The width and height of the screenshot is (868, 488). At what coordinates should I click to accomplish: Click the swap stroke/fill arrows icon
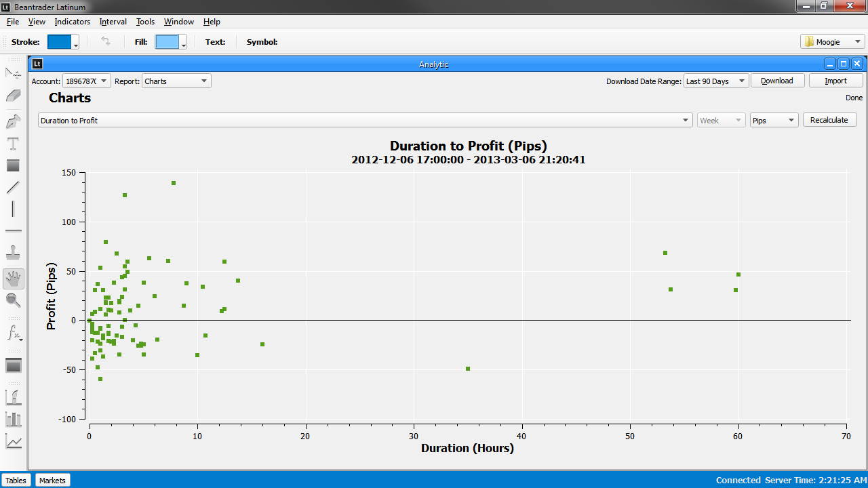[x=106, y=41]
